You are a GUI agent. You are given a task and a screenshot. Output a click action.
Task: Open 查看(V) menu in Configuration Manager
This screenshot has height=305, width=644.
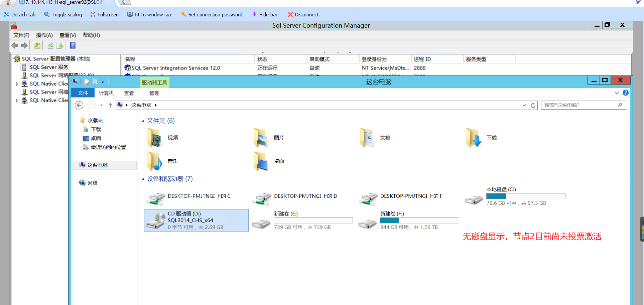tap(68, 35)
